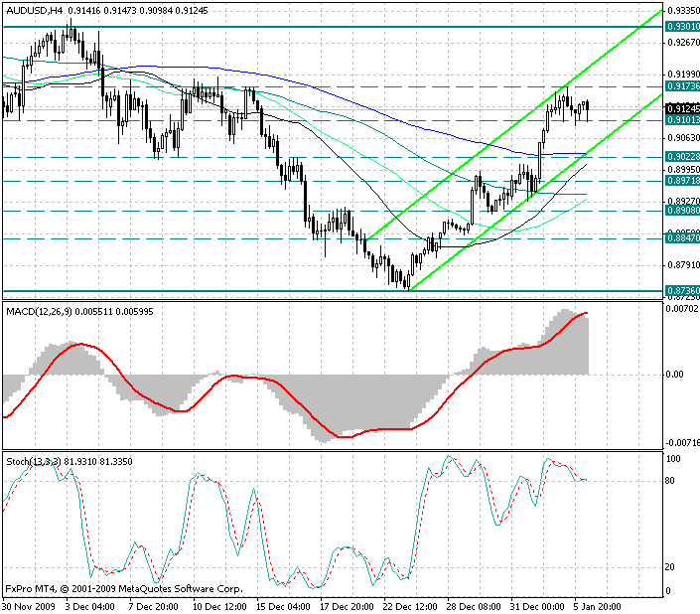Click the -0.00716 MACD scale value
Viewport: 700px width, 614px height.
tap(682, 442)
